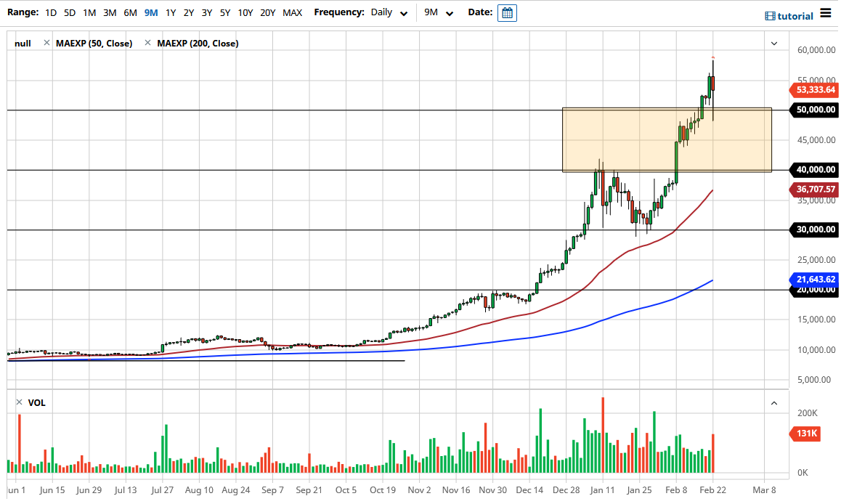This screenshot has width=841, height=504.
Task: Switch range to 1Y
Action: [x=171, y=12]
